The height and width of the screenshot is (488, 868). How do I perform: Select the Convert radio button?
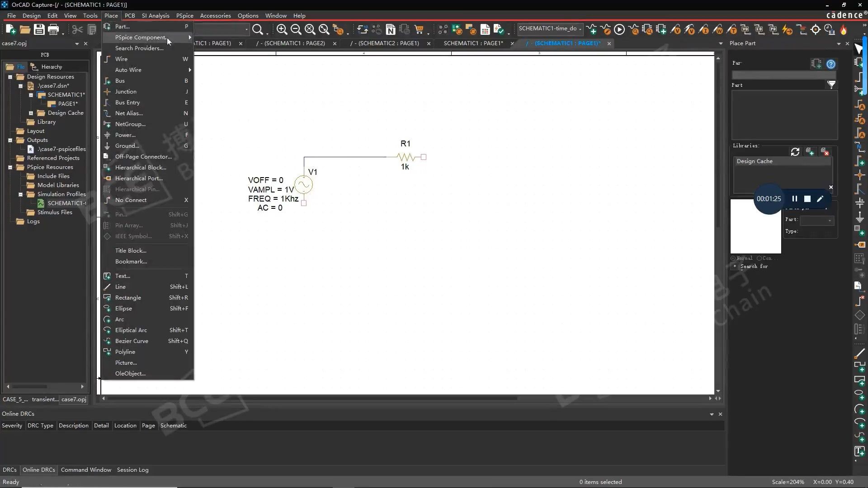click(759, 258)
